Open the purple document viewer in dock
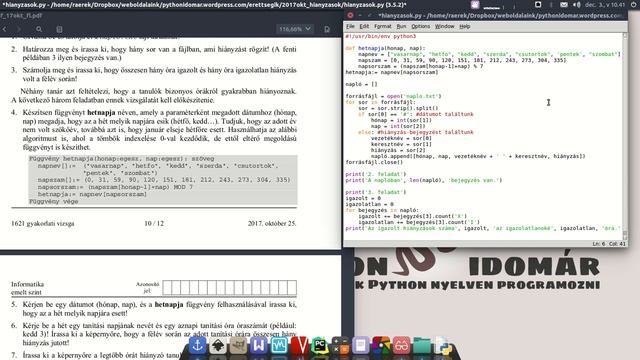Image resolution: width=640 pixels, height=360 pixels. click(361, 346)
